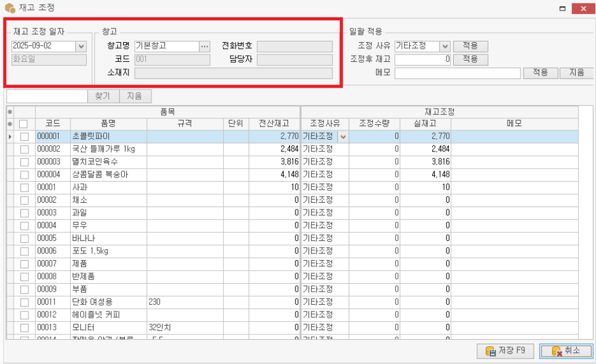Screen dimensions: 596x364
Task: Select the checkbox next to 사과
Action: (x=25, y=187)
